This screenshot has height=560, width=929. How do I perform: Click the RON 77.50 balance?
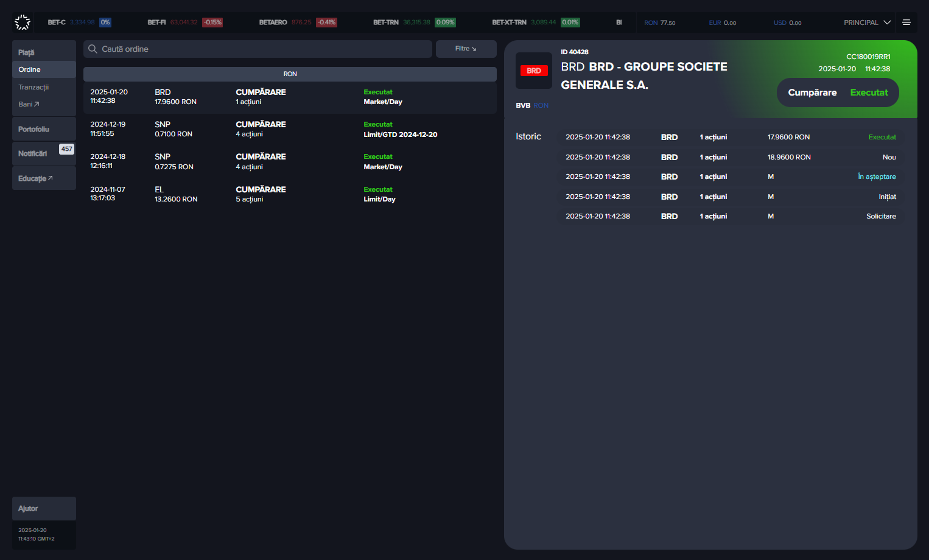pyautogui.click(x=659, y=23)
